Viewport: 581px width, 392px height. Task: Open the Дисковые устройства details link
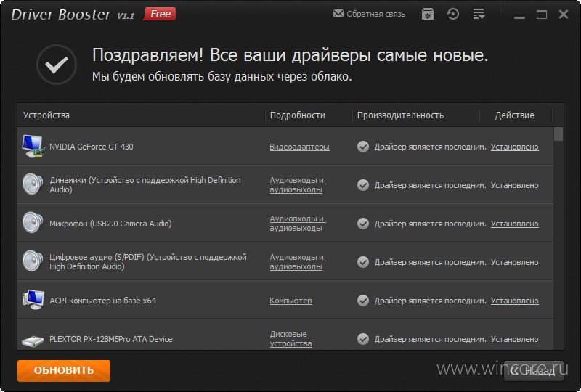(291, 339)
